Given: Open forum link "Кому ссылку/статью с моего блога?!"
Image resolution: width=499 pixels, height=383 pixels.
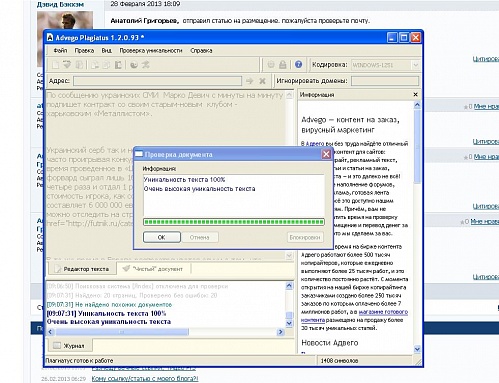Looking at the screenshot, I should (x=145, y=379).
